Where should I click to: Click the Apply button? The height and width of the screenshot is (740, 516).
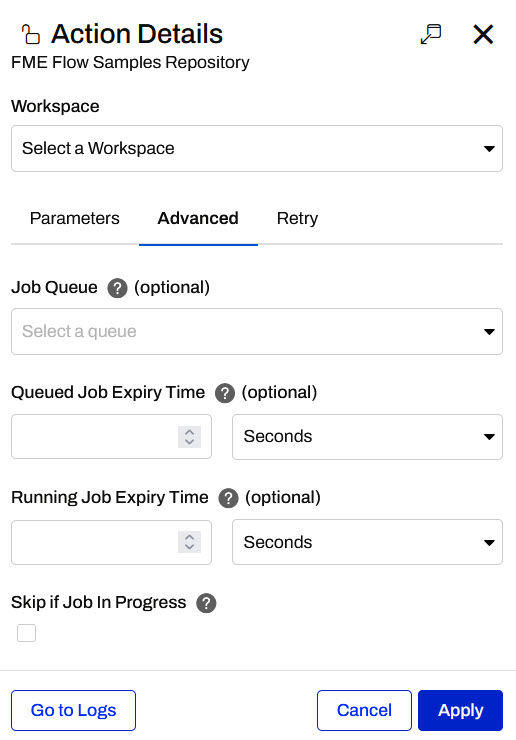coord(460,710)
